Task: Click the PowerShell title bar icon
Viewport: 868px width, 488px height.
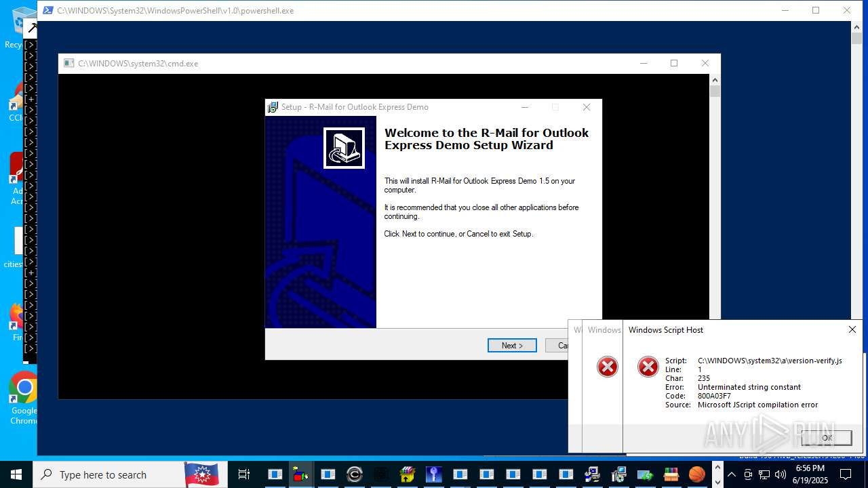Action: pos(48,11)
